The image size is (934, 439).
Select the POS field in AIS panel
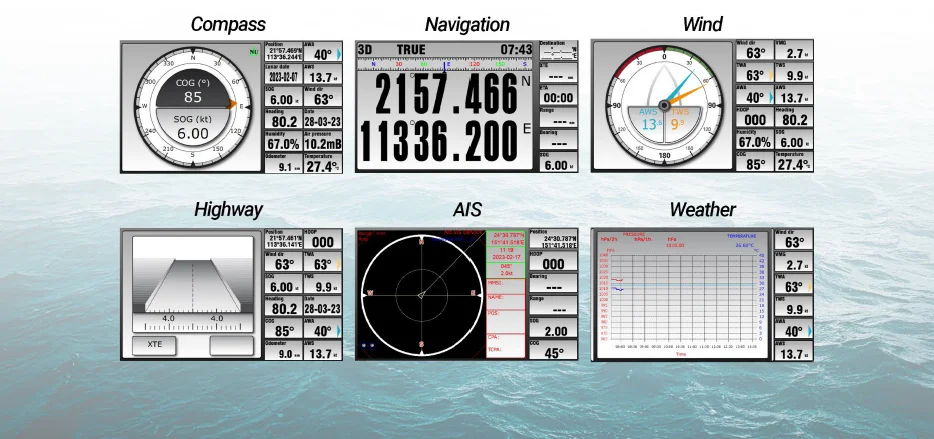(x=506, y=321)
